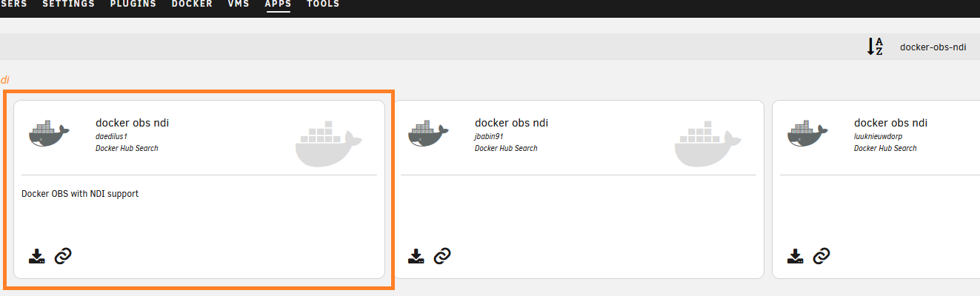The image size is (980, 296).
Task: Click the link icon on the daedilus1 card
Action: (x=63, y=257)
